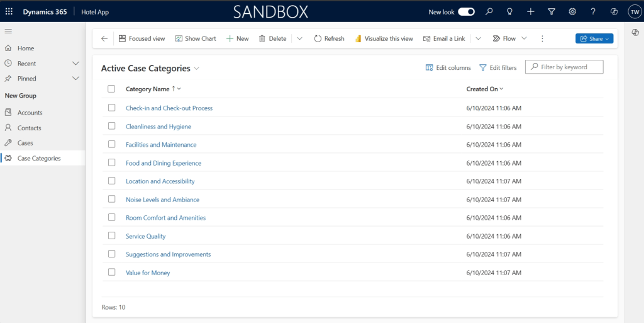
Task: Click Edit filters
Action: click(x=498, y=68)
